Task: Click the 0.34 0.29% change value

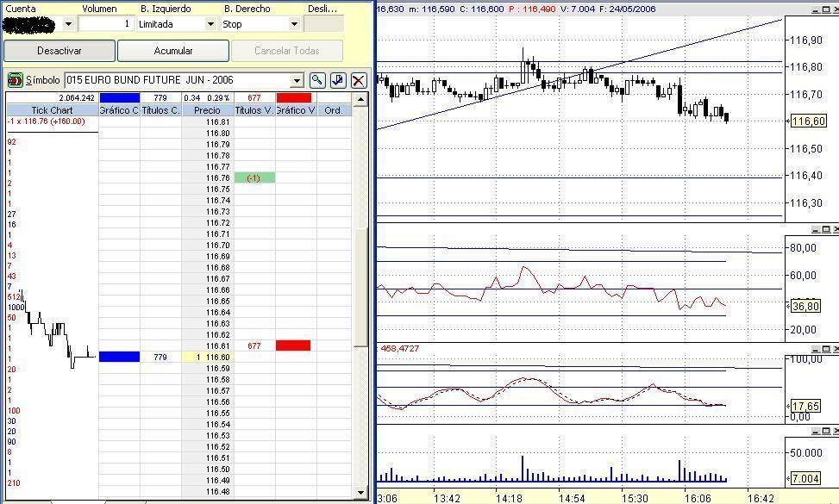Action: 207,98
